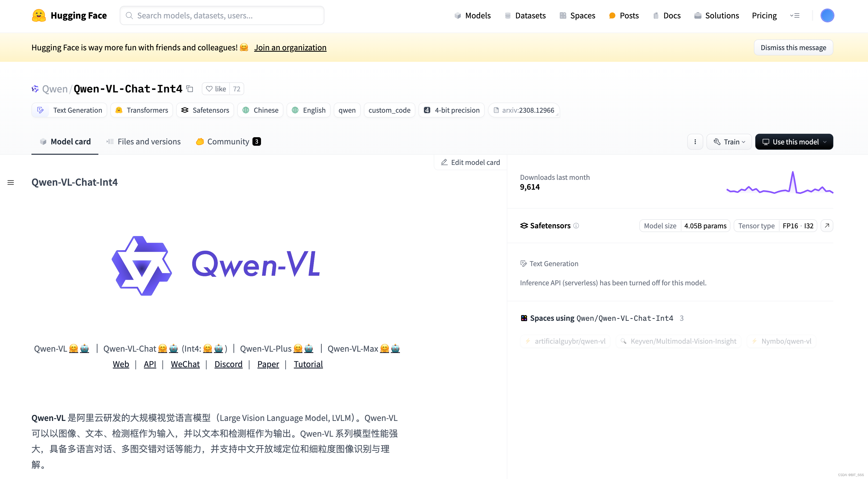
Task: Click the copy icon next to Qwen-VL-Chat-Int4
Action: 190,89
